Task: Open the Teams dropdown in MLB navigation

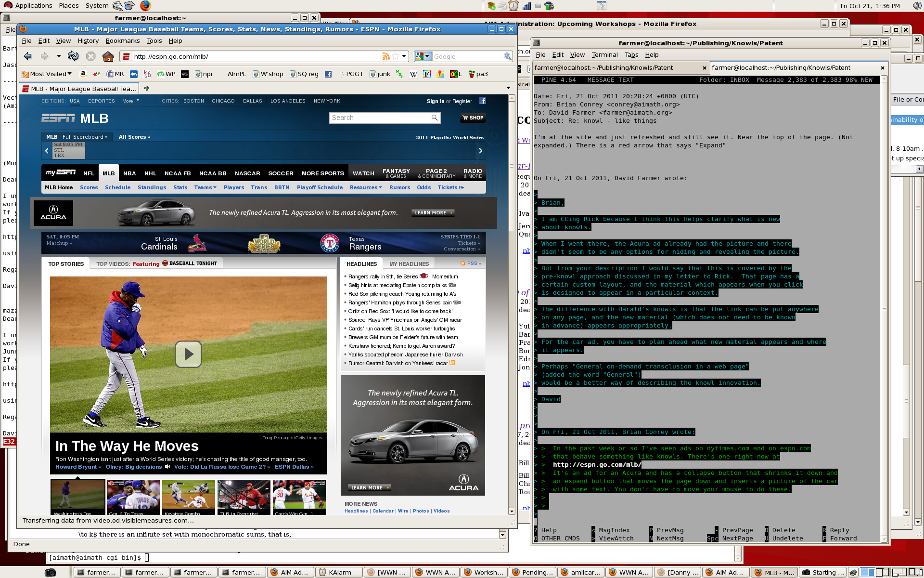Action: (205, 187)
